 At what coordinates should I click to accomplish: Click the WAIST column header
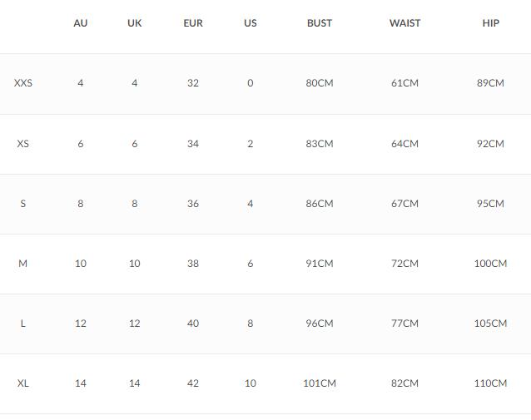click(x=404, y=23)
